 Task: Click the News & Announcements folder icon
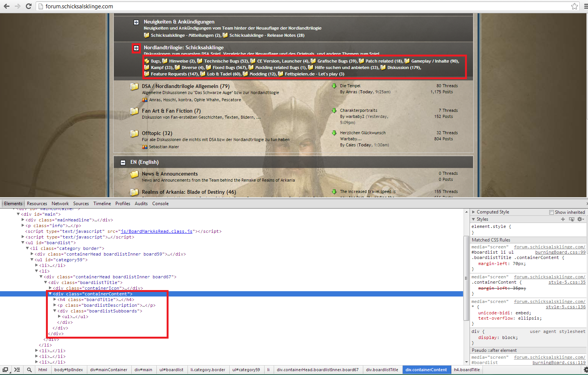[x=134, y=174]
